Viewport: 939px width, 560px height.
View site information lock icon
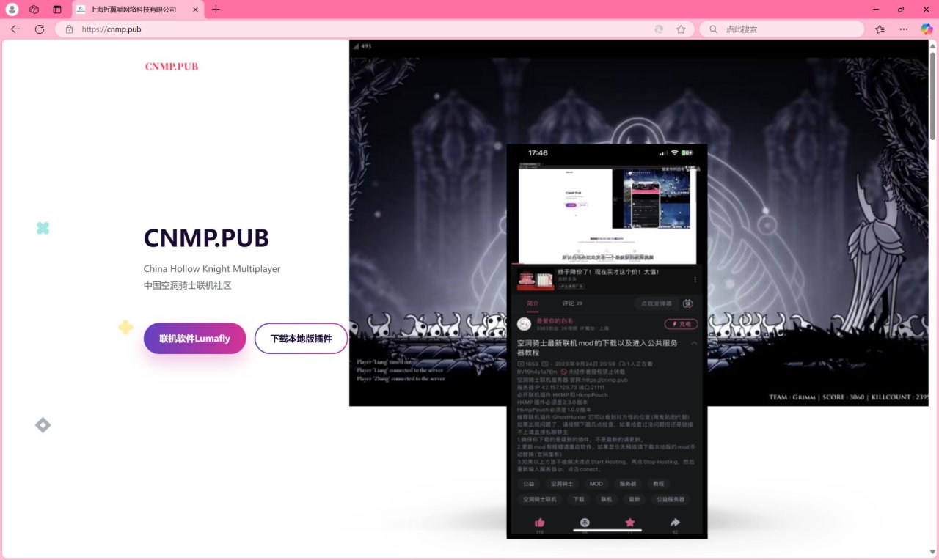click(70, 29)
